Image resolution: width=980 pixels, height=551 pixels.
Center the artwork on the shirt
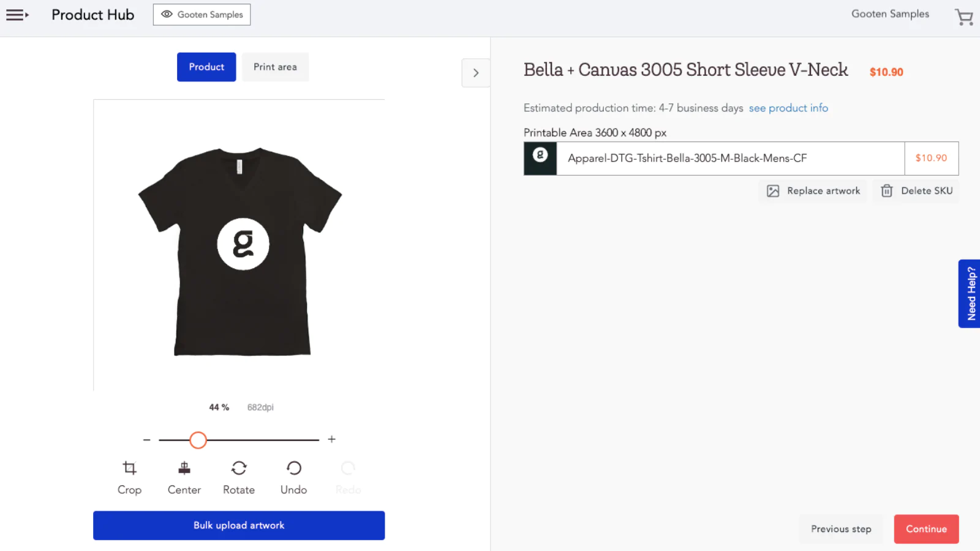click(184, 468)
